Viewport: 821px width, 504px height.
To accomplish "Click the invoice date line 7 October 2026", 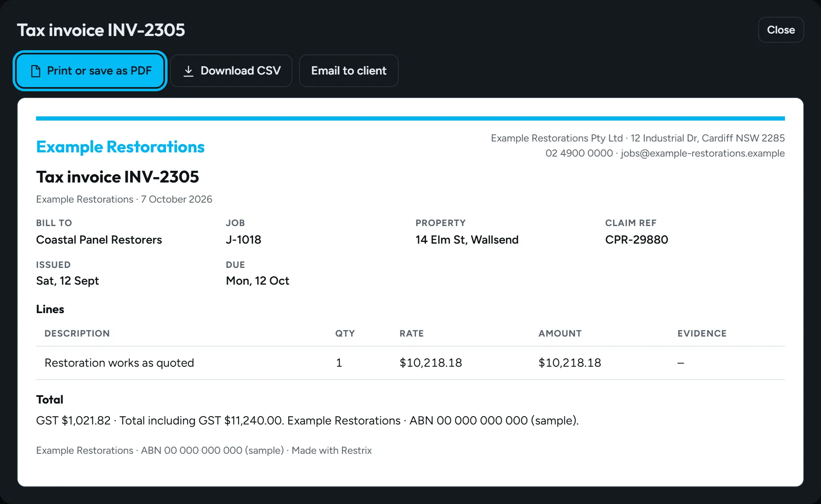I will [x=124, y=199].
